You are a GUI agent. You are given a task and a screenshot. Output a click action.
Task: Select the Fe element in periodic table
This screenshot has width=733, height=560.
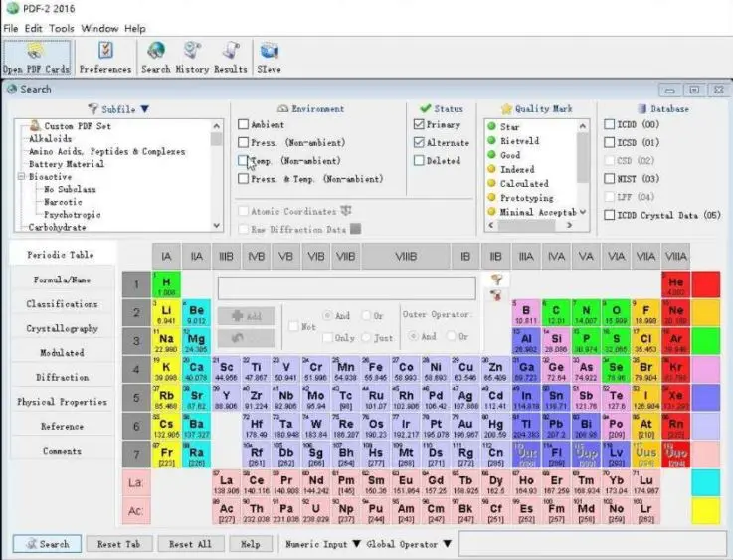pos(376,370)
